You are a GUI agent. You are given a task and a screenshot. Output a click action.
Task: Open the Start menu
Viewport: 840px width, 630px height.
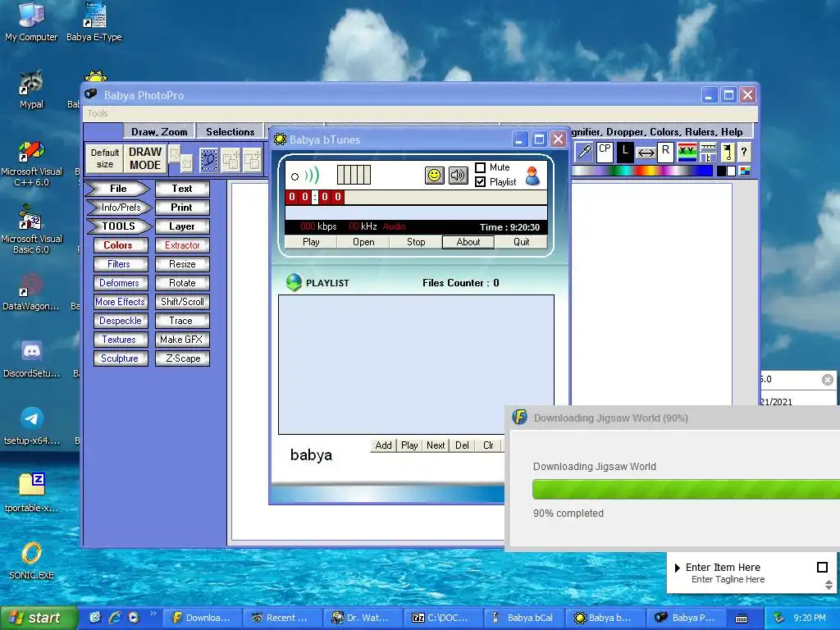point(38,618)
